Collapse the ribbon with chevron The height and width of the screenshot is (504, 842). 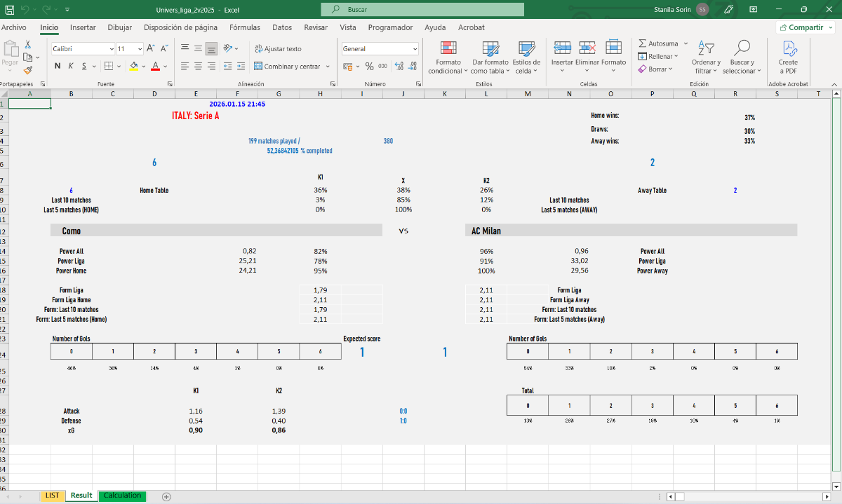(x=835, y=83)
